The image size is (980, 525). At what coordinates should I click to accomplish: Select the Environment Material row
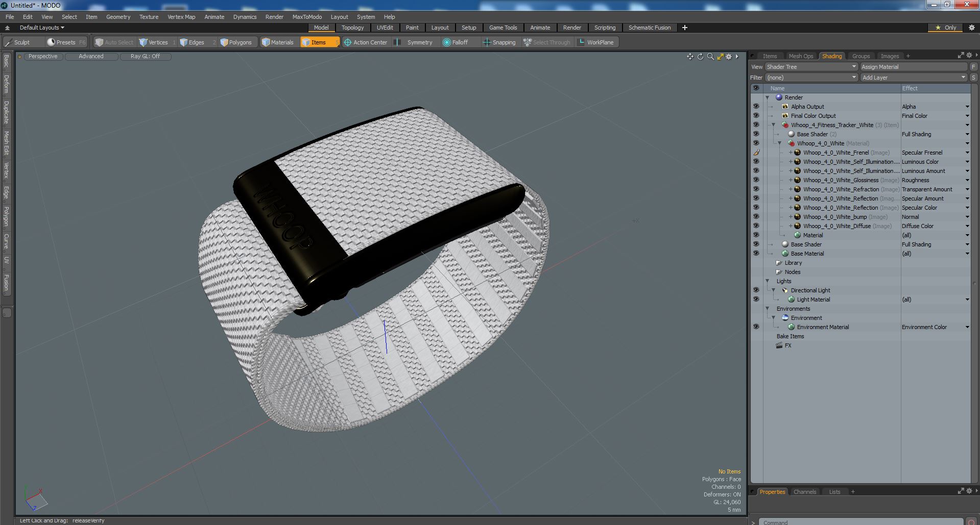coord(861,327)
